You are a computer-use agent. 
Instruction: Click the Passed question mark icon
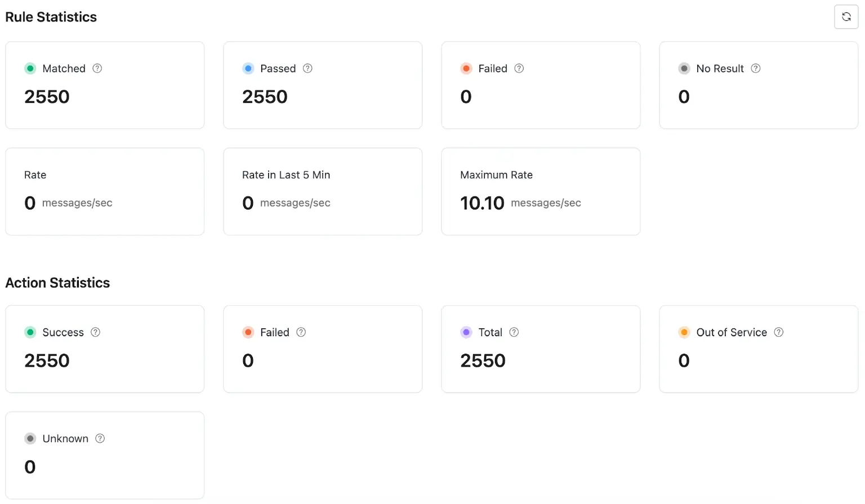(307, 68)
